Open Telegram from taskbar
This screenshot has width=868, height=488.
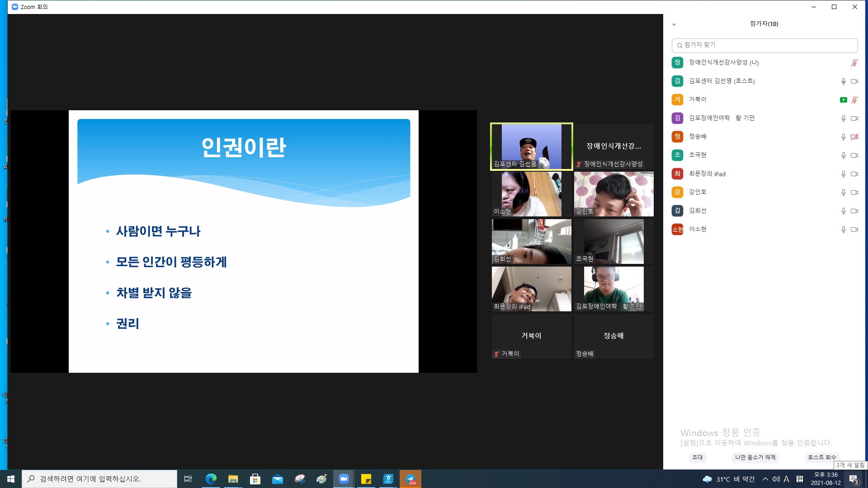[x=410, y=479]
